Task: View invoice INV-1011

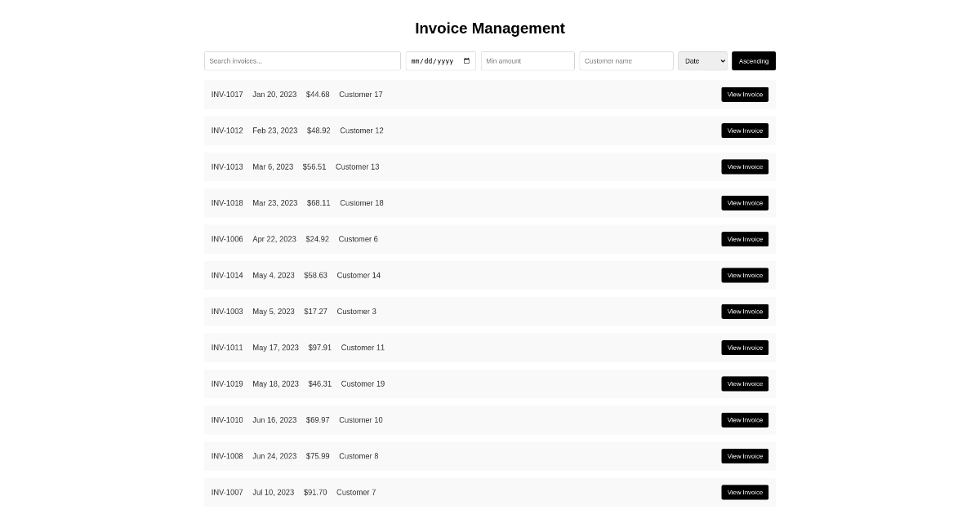Action: point(744,348)
